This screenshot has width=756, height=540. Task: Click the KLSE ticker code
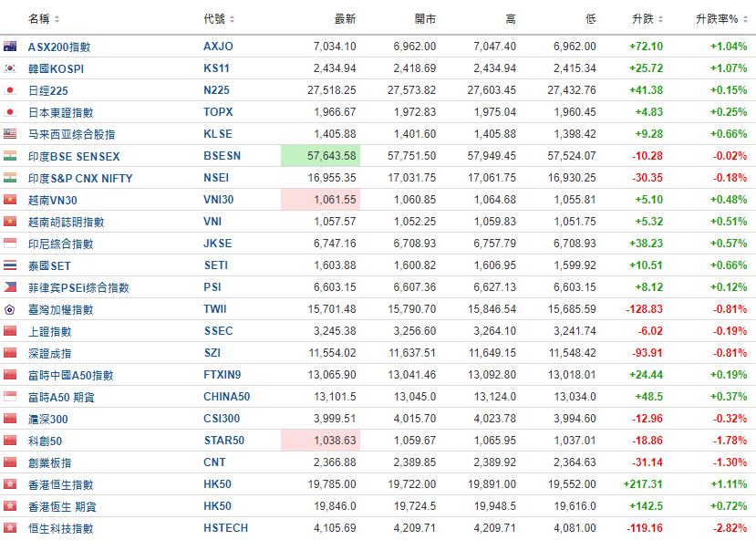(x=218, y=133)
